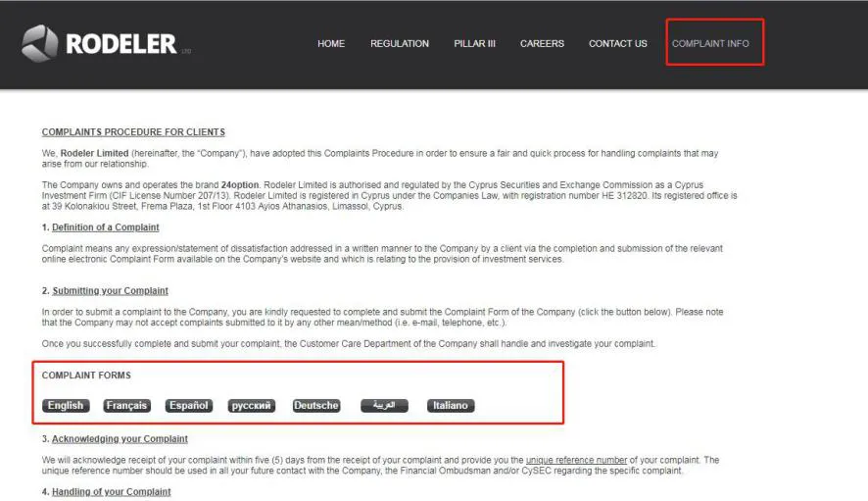Open the Arabic complaint form
The height and width of the screenshot is (501, 868).
coord(384,406)
